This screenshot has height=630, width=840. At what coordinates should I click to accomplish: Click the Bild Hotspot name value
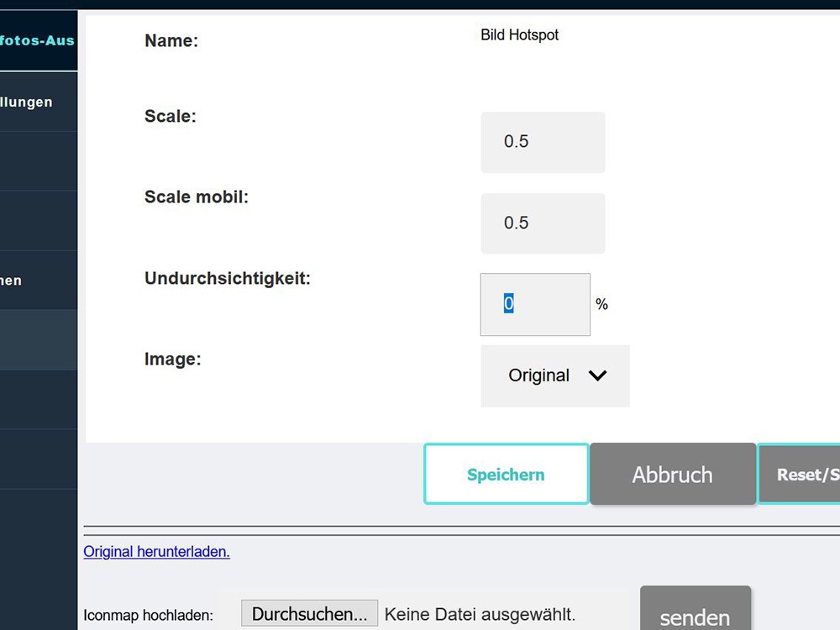(x=520, y=35)
